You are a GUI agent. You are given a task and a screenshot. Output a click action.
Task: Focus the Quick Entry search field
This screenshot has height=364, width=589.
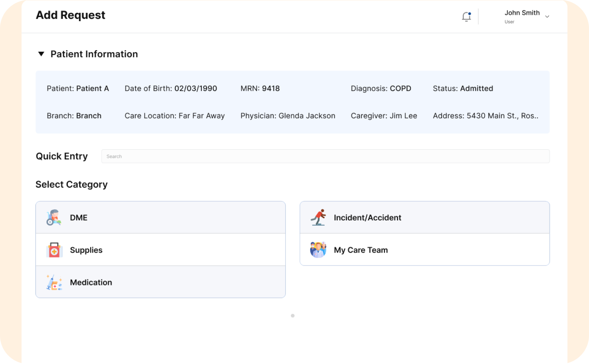[325, 156]
